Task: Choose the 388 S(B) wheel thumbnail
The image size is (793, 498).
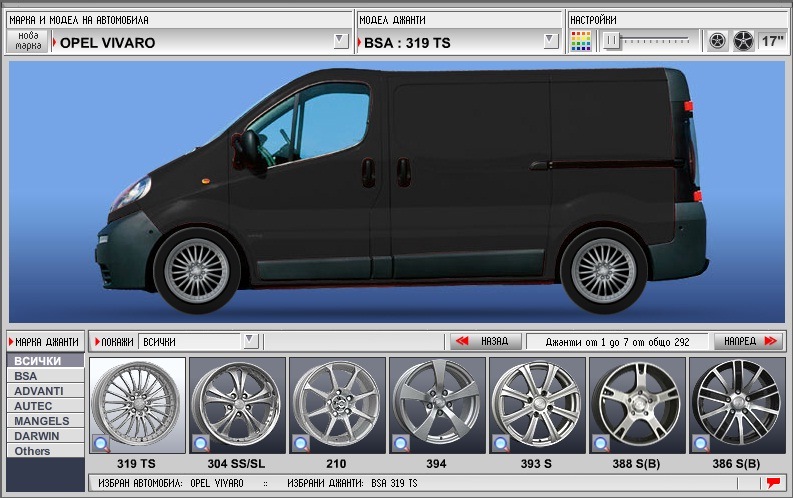Action: 637,405
